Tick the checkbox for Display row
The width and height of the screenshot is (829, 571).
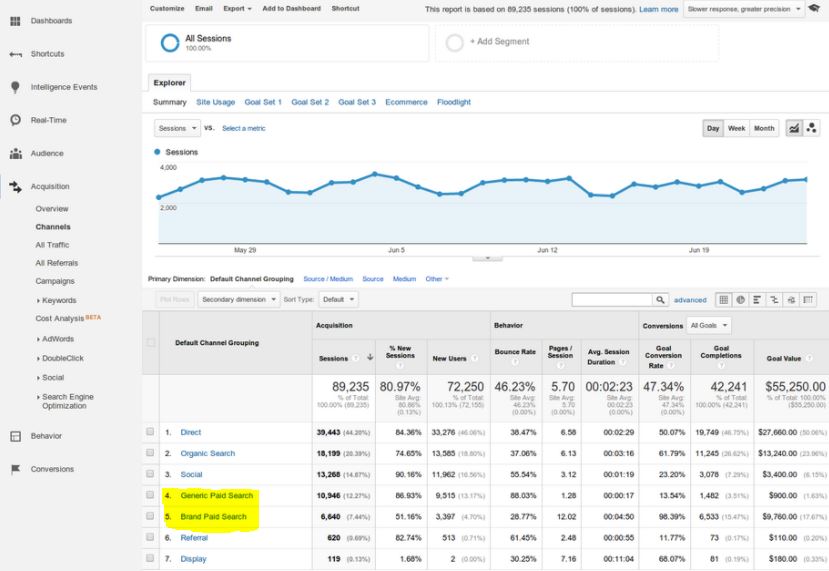pos(150,558)
